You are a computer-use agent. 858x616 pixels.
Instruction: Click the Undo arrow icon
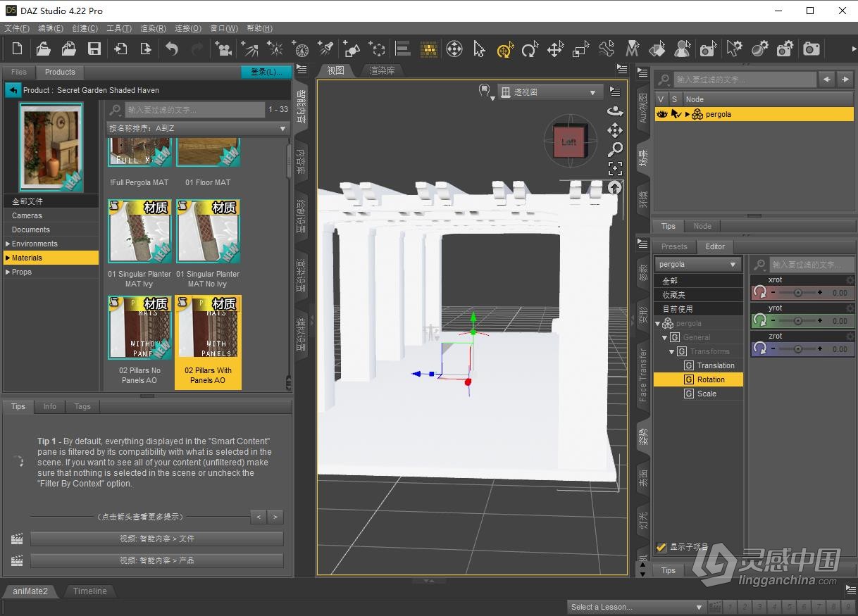(171, 49)
